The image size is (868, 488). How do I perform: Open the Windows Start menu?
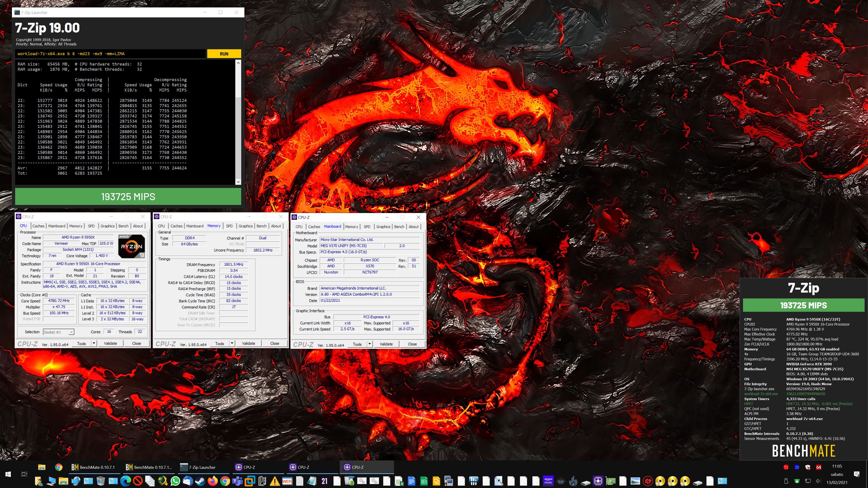[x=8, y=474]
